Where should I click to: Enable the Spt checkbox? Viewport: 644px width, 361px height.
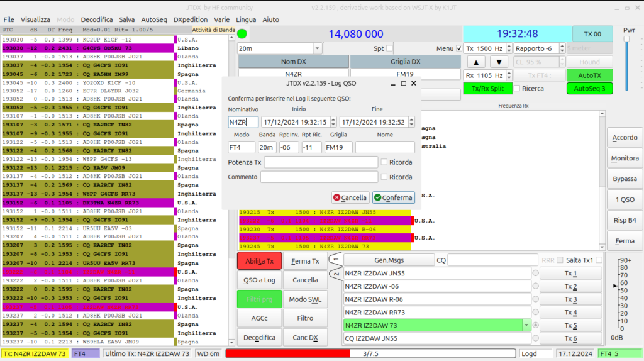coord(389,48)
